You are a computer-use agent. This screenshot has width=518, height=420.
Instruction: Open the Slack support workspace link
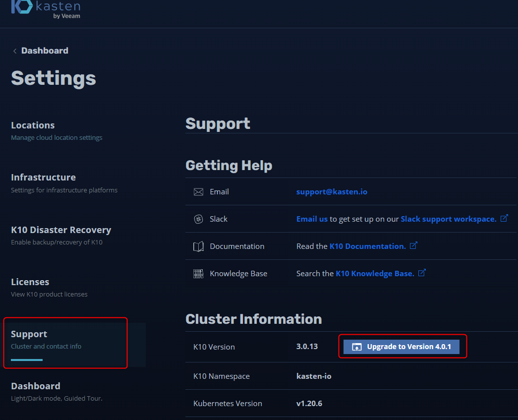pyautogui.click(x=448, y=219)
